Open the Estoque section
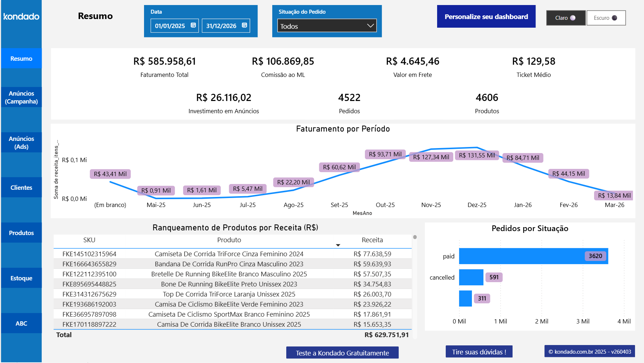The height and width of the screenshot is (363, 644). pyautogui.click(x=21, y=278)
